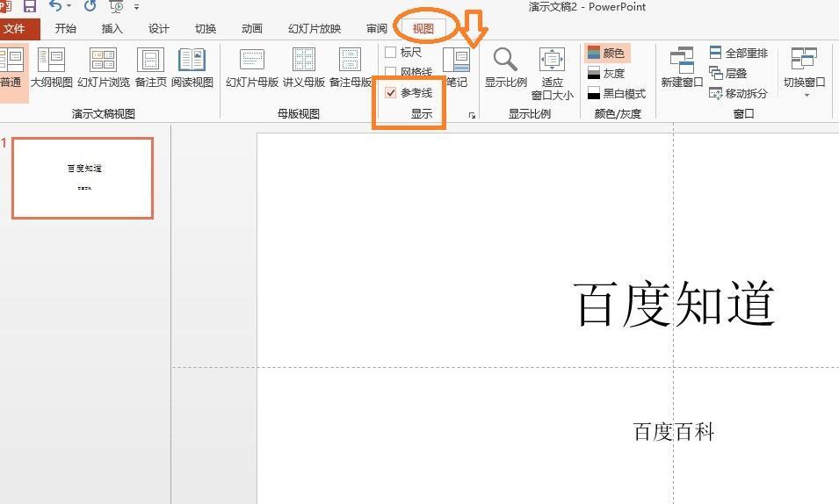Open the Undo history dropdown arrow
The height and width of the screenshot is (504, 839).
69,6
